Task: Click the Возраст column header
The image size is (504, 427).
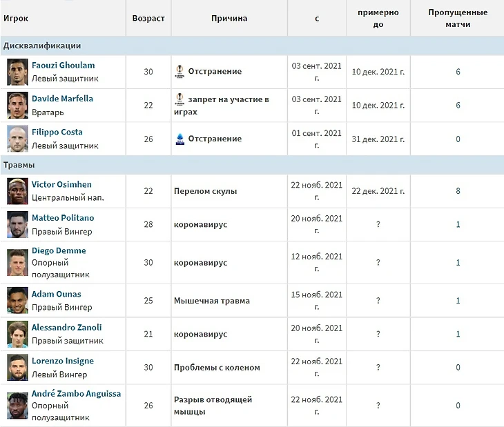Action: (x=148, y=19)
